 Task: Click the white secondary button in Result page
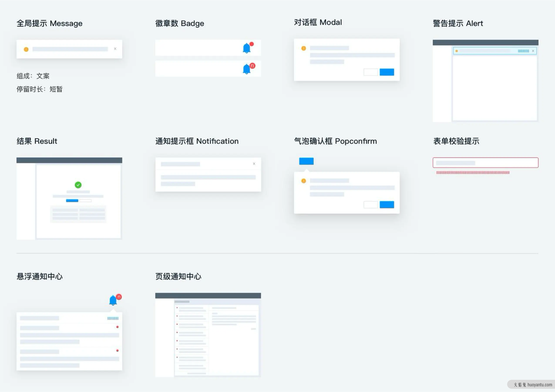click(86, 201)
